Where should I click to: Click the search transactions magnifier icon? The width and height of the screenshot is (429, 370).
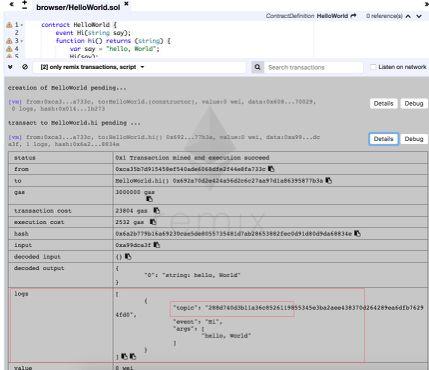click(x=257, y=67)
